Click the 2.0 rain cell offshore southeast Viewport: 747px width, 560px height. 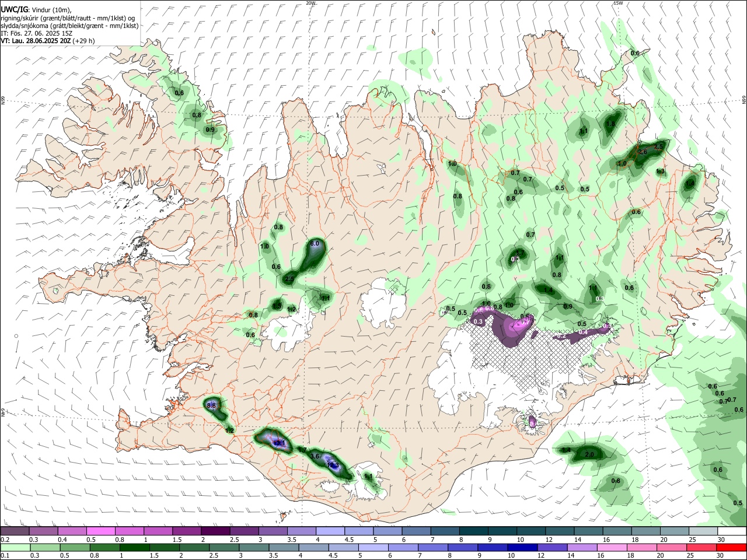coord(589,454)
